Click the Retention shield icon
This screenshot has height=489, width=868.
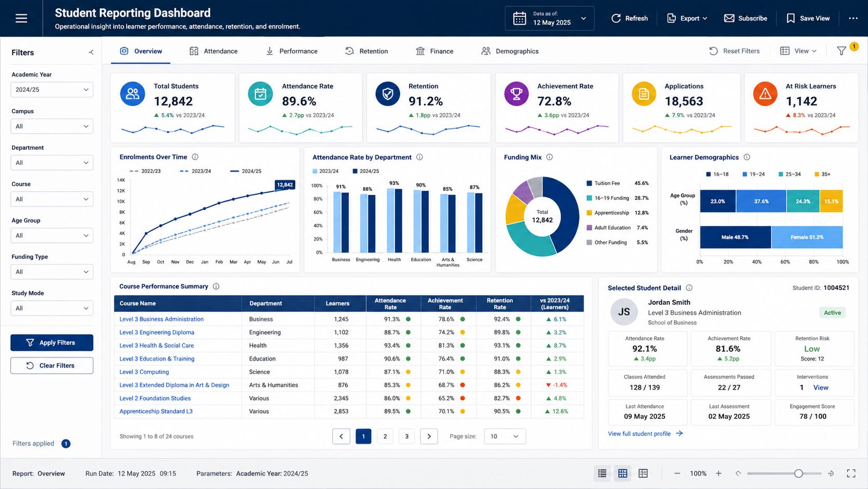[x=388, y=94]
